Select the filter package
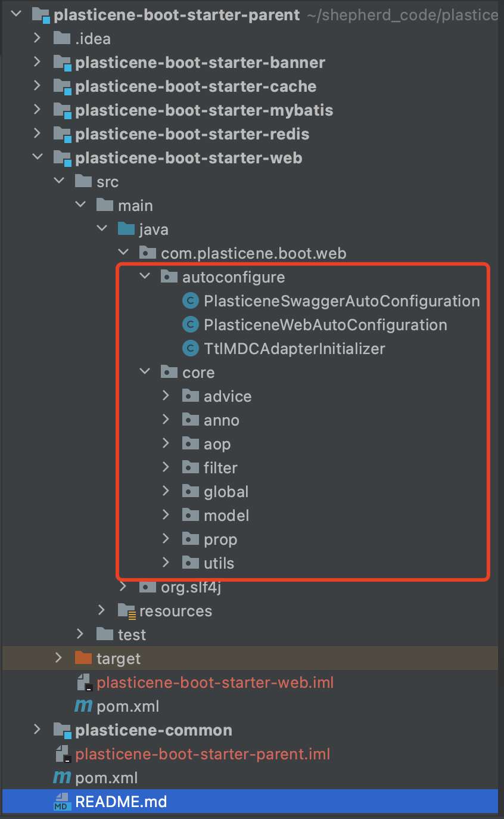 [220, 468]
